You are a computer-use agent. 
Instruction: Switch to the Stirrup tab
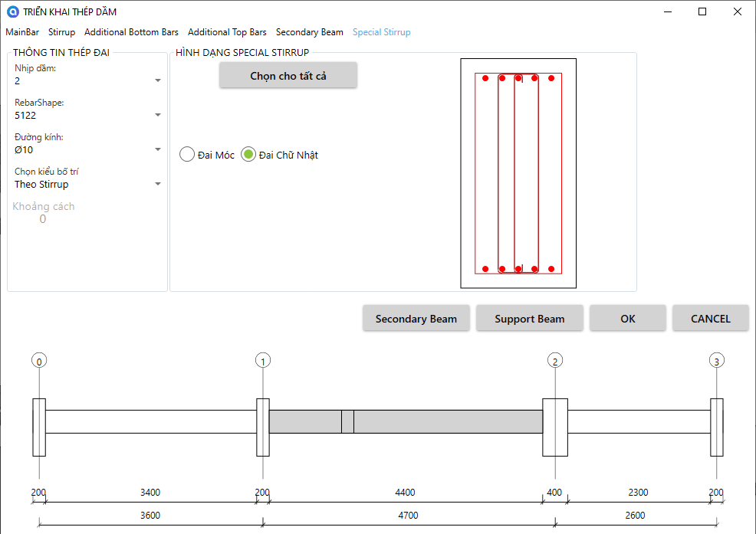(61, 32)
